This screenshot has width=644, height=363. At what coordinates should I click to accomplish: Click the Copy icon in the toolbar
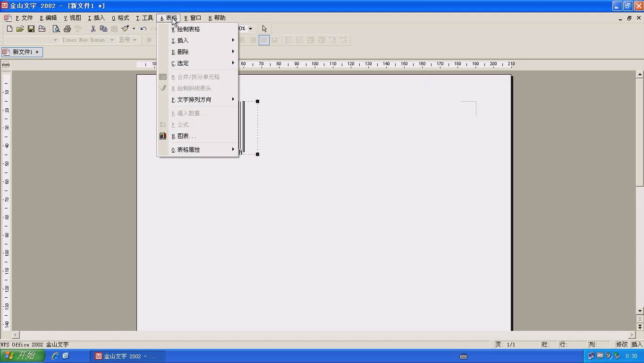(x=103, y=29)
